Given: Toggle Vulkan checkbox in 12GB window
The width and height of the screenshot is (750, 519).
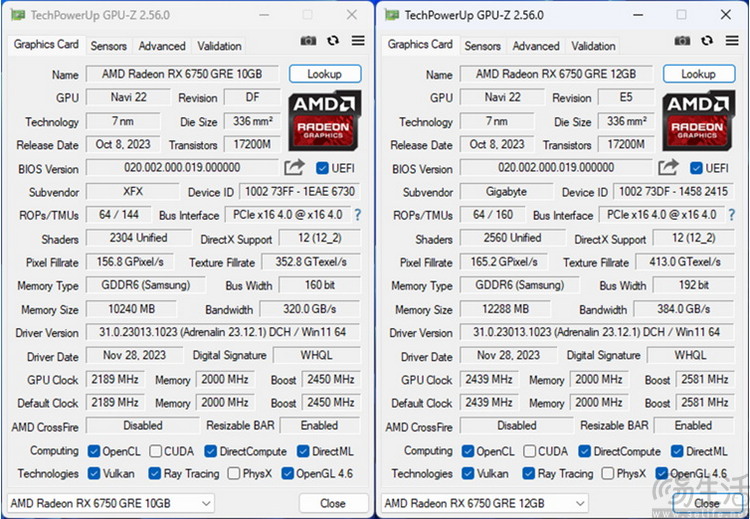Looking at the screenshot, I should [x=468, y=474].
